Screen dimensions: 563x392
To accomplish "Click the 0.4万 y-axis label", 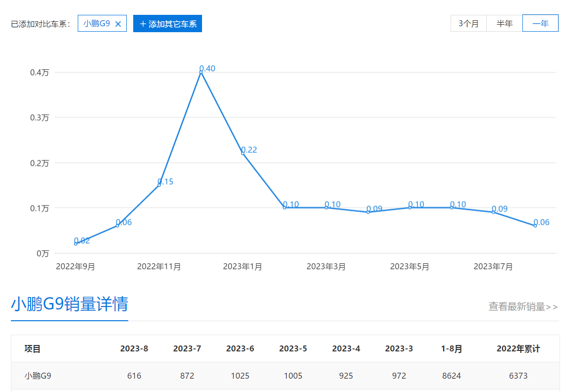I will pos(40,73).
